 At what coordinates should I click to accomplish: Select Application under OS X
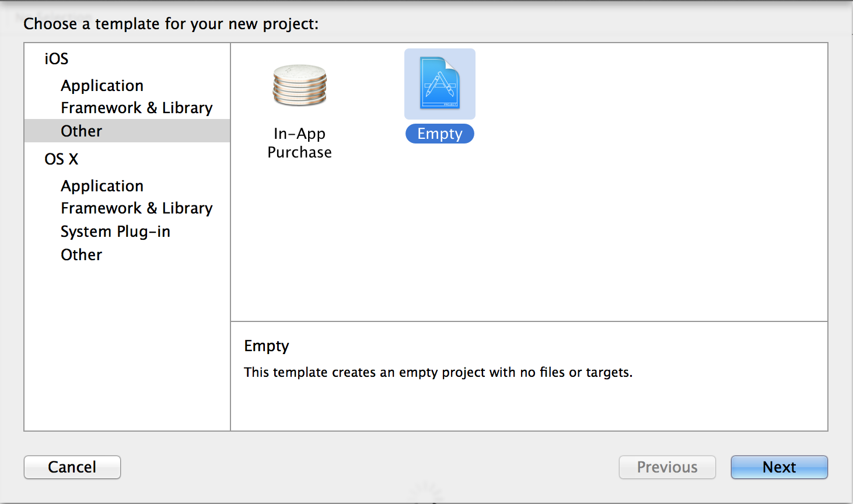102,186
